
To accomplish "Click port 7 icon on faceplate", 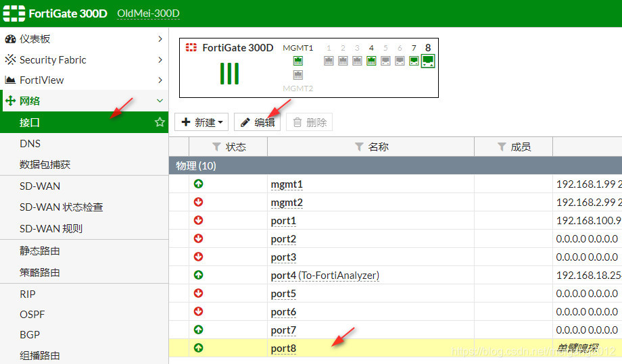I will [x=414, y=61].
